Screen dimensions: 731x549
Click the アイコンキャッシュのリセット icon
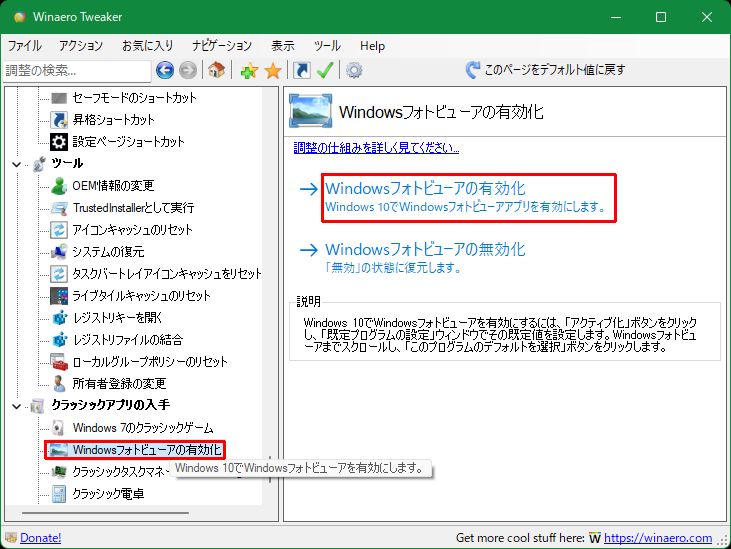(x=59, y=229)
